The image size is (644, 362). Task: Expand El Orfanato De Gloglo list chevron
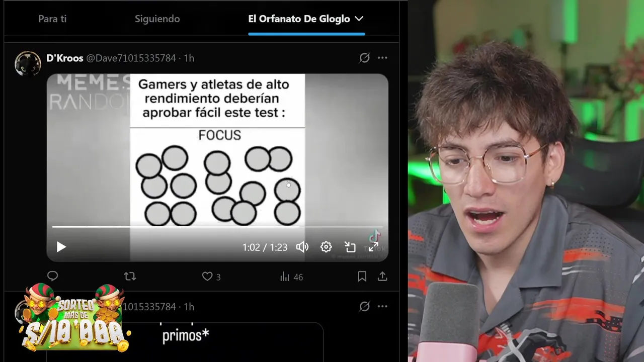click(359, 19)
